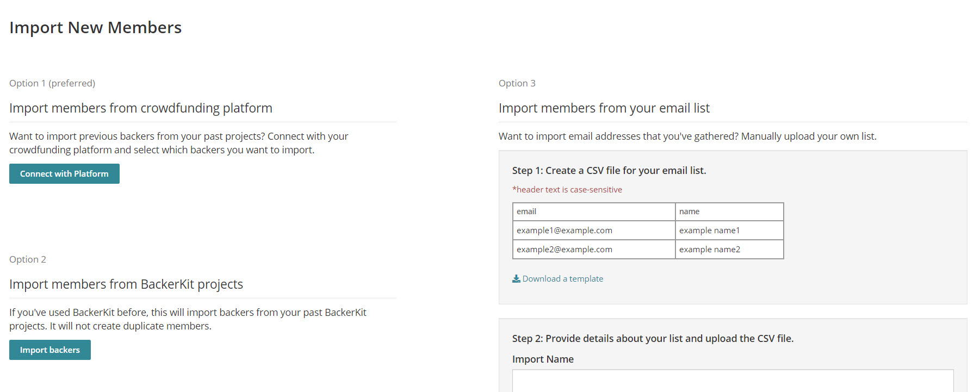Click the example2@example.com table cell
This screenshot has height=392, width=980.
pos(594,250)
